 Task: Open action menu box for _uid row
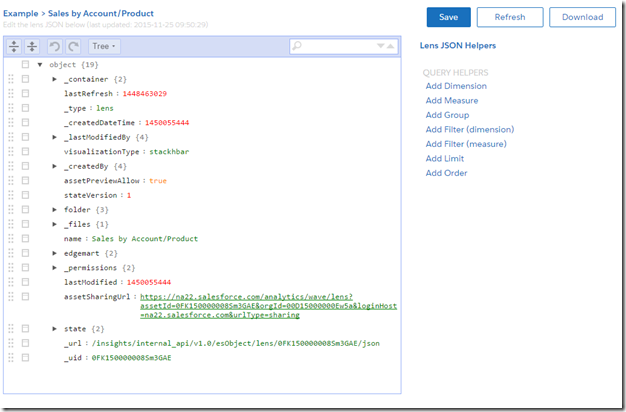(x=26, y=357)
